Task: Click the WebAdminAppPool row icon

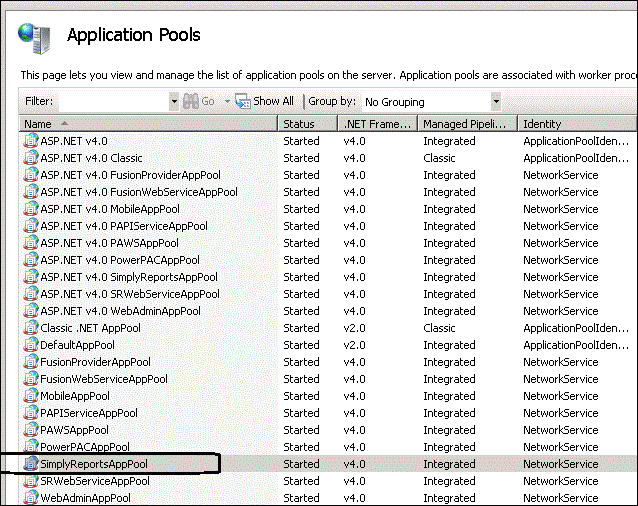Action: tap(31, 498)
